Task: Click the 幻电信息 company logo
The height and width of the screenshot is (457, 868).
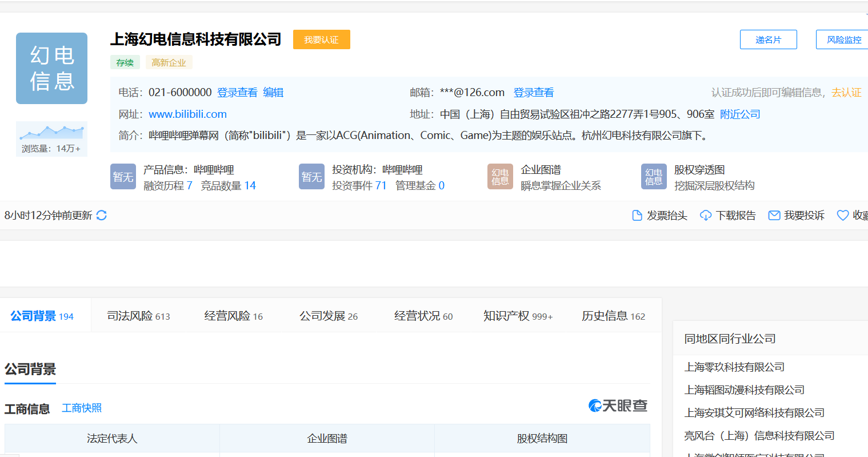Action: 51,69
